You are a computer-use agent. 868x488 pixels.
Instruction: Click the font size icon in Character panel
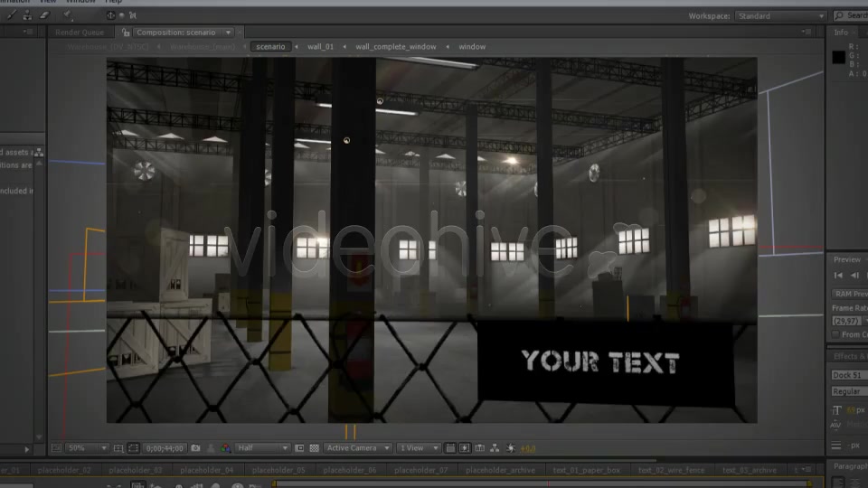836,410
